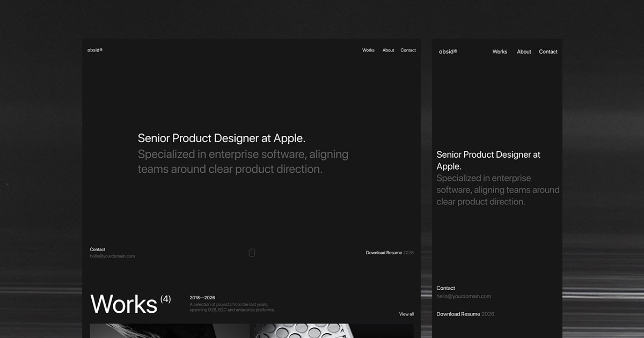Click the scroll-down mouse indicator icon
The image size is (644, 338).
click(x=252, y=252)
